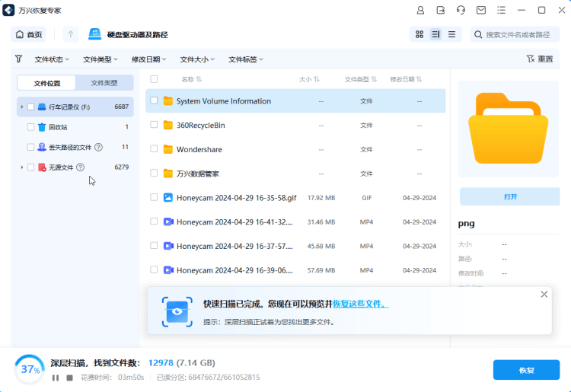Viewport: 571px width, 392px height.
Task: Open the 文件标签 filter dropdown
Action: click(x=245, y=59)
